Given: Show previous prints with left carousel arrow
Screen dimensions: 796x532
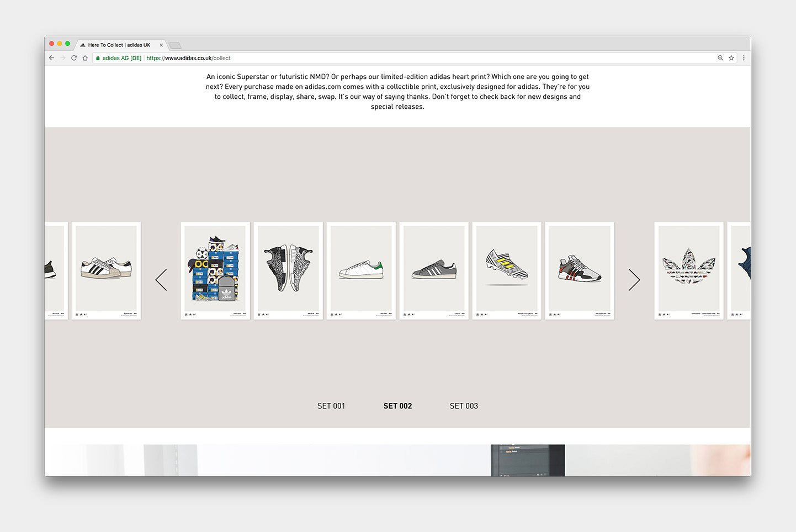Looking at the screenshot, I should pyautogui.click(x=161, y=280).
